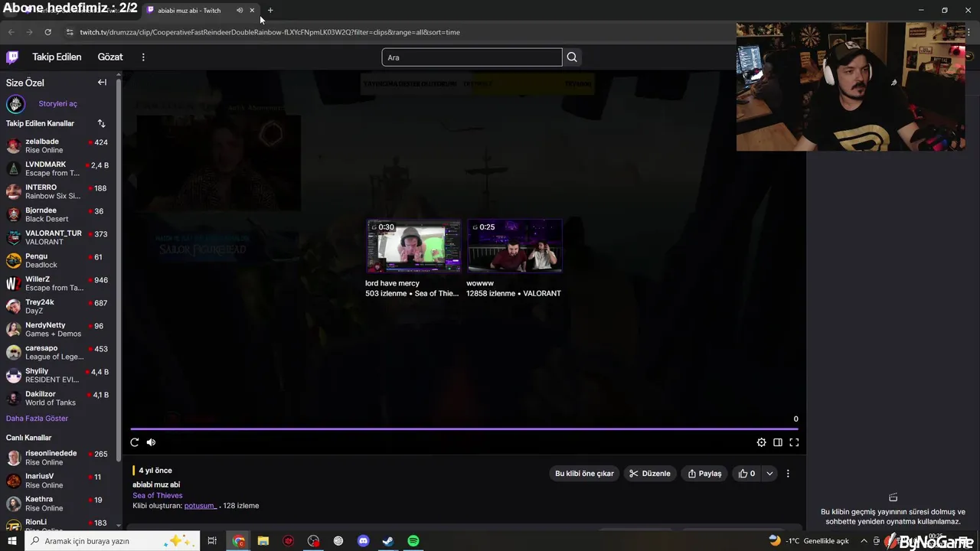Viewport: 980px width, 551px height.
Task: Open LVNDMARK channel in sidebar
Action: (x=57, y=168)
